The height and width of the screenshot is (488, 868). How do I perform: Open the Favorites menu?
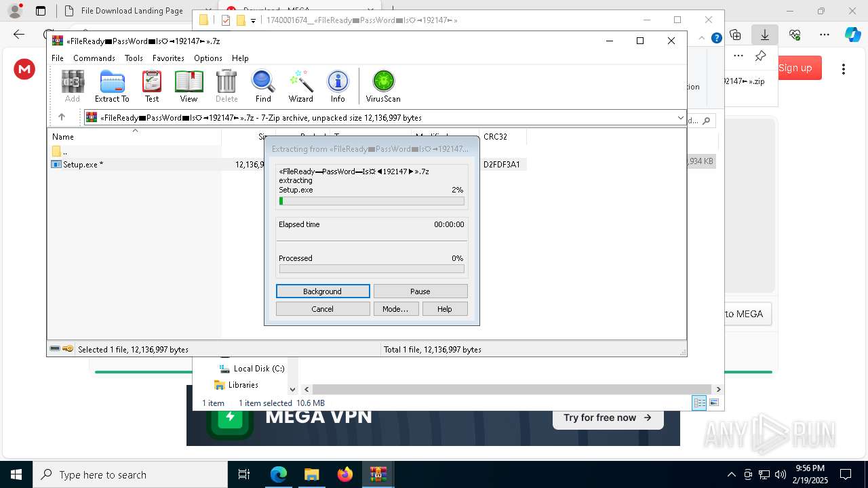tap(168, 58)
